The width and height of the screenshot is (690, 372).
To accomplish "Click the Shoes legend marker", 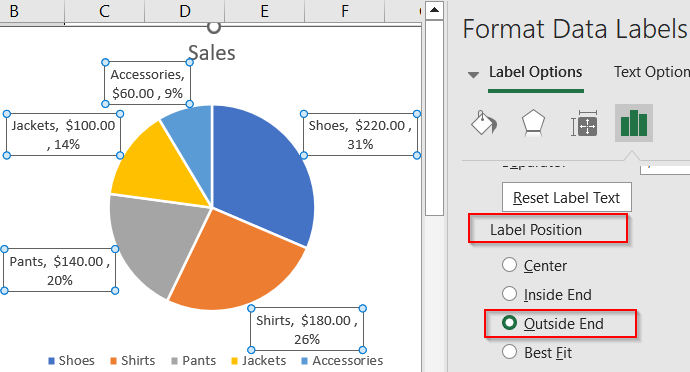I will [51, 361].
